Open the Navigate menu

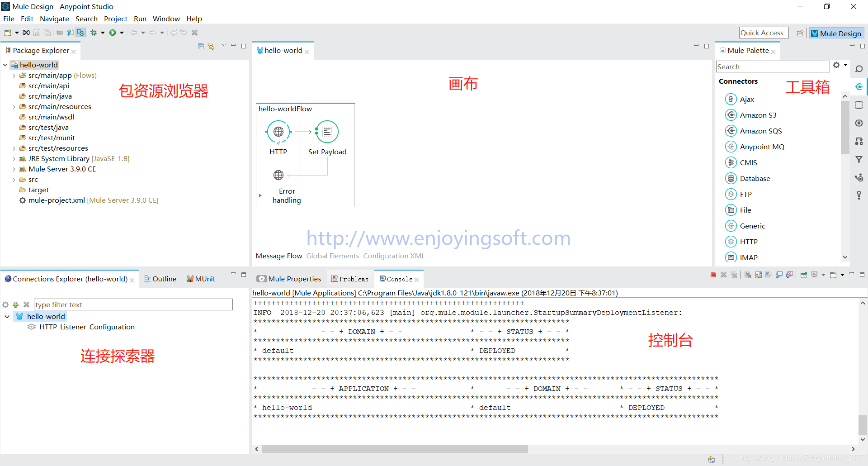coord(54,19)
